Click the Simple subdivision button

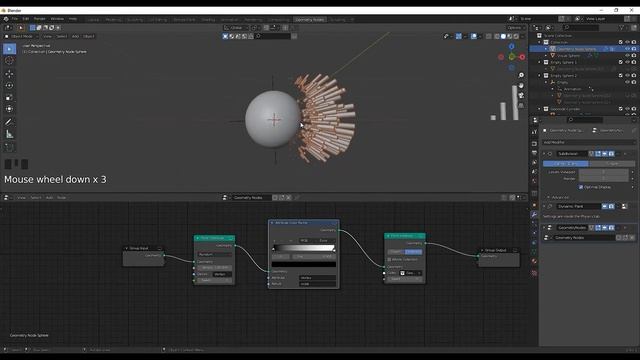click(612, 164)
